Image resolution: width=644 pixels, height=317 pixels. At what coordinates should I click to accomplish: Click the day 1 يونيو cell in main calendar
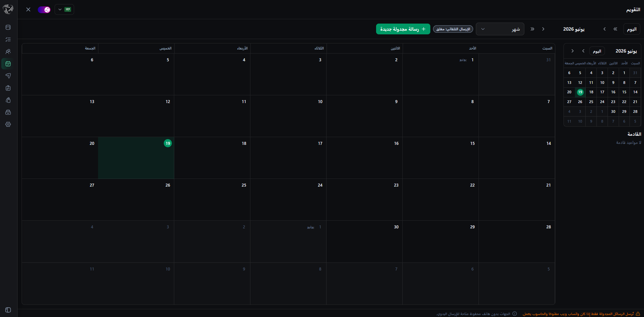(440, 74)
